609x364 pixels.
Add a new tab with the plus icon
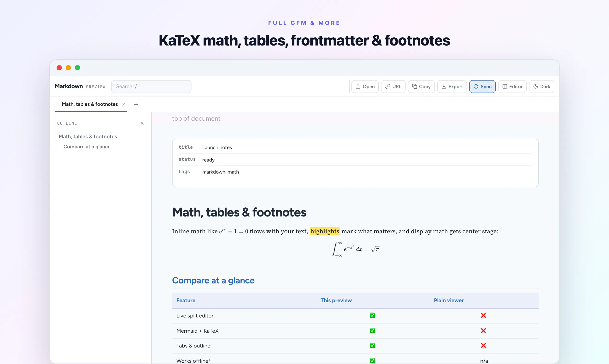(136, 105)
